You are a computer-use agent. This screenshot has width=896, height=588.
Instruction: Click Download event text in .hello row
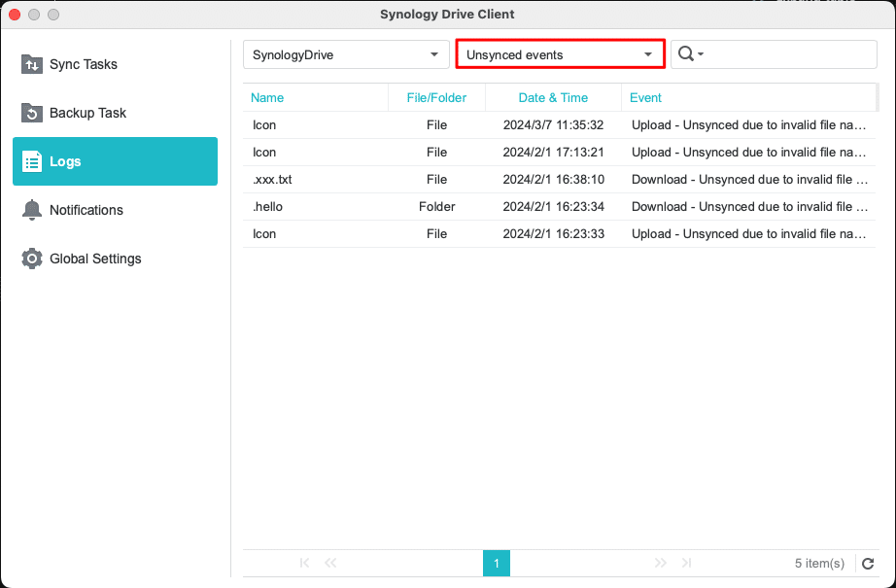click(749, 207)
